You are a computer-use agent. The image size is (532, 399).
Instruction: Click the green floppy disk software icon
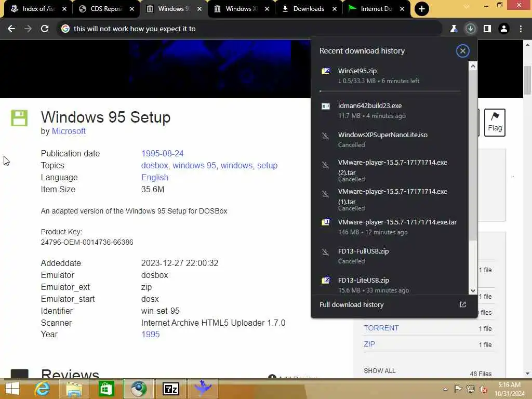(19, 118)
